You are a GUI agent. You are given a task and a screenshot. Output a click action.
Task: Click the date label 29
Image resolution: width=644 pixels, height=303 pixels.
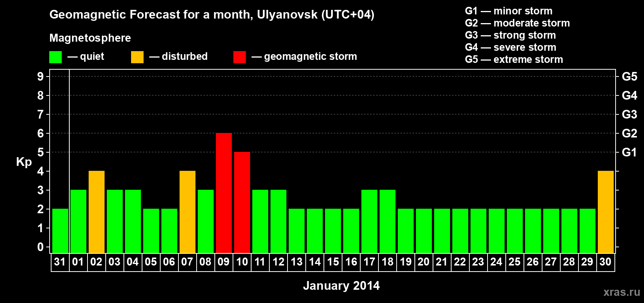(x=587, y=262)
